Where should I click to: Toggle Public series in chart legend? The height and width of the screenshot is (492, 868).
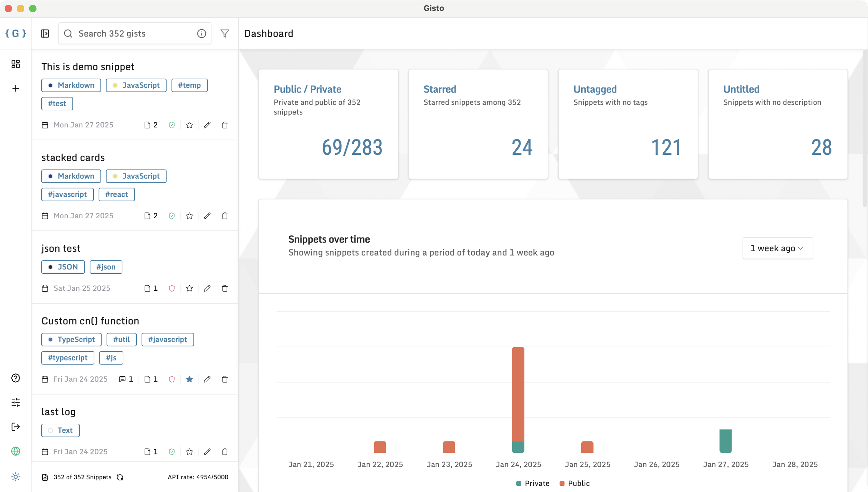(x=574, y=483)
